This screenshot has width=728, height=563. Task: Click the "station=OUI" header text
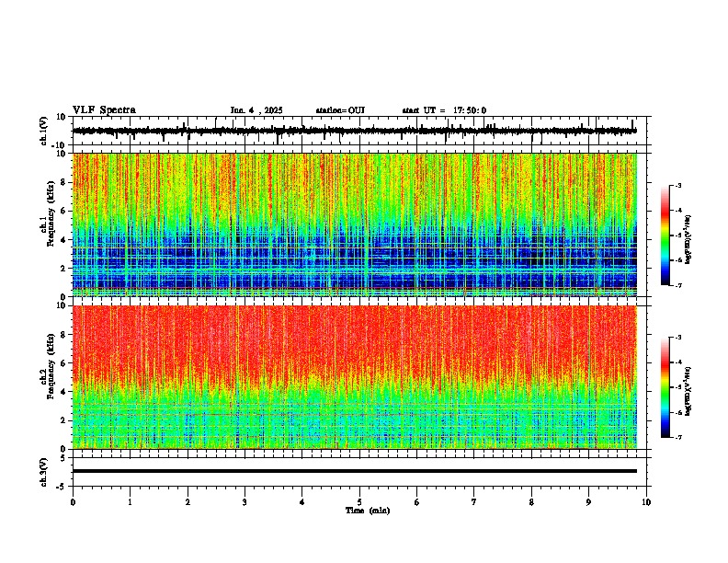click(x=340, y=110)
